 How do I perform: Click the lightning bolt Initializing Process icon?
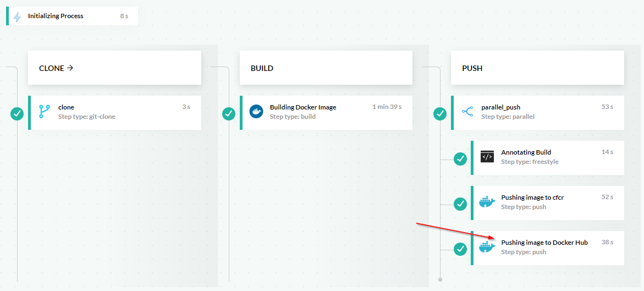(x=17, y=17)
